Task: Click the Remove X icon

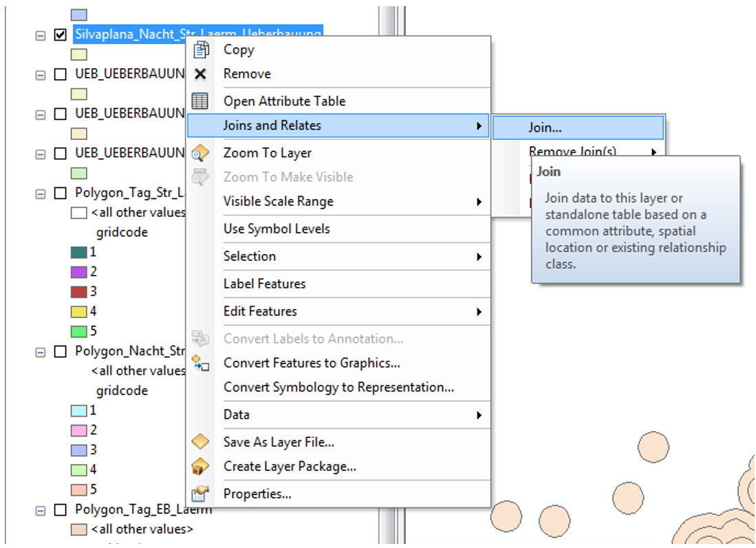Action: pos(200,74)
